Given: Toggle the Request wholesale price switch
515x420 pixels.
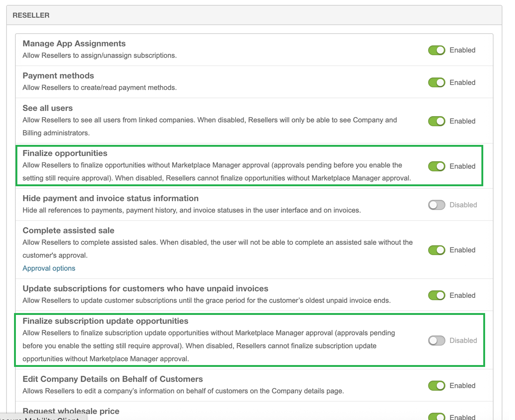Looking at the screenshot, I should pos(436,417).
